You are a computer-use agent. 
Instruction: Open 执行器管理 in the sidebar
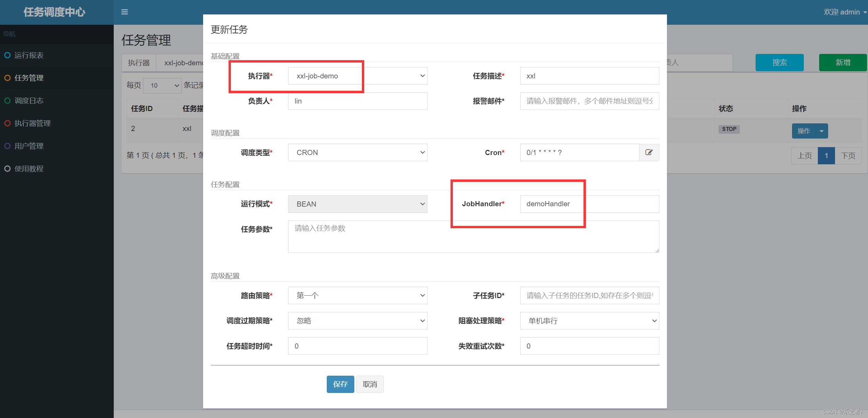tap(57, 123)
